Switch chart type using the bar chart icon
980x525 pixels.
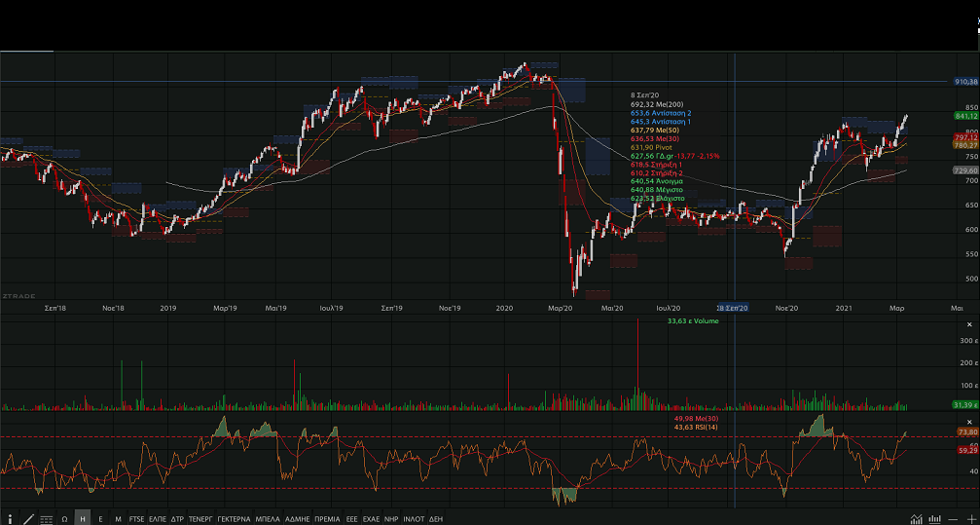point(934,518)
